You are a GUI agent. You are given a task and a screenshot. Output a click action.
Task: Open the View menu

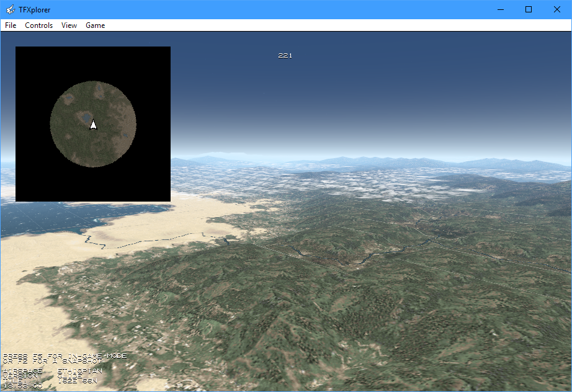coord(69,25)
